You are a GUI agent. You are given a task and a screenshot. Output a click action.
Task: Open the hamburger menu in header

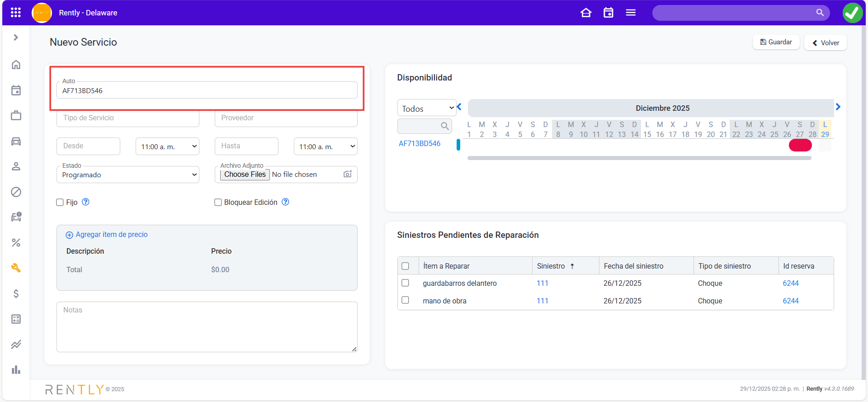[631, 13]
